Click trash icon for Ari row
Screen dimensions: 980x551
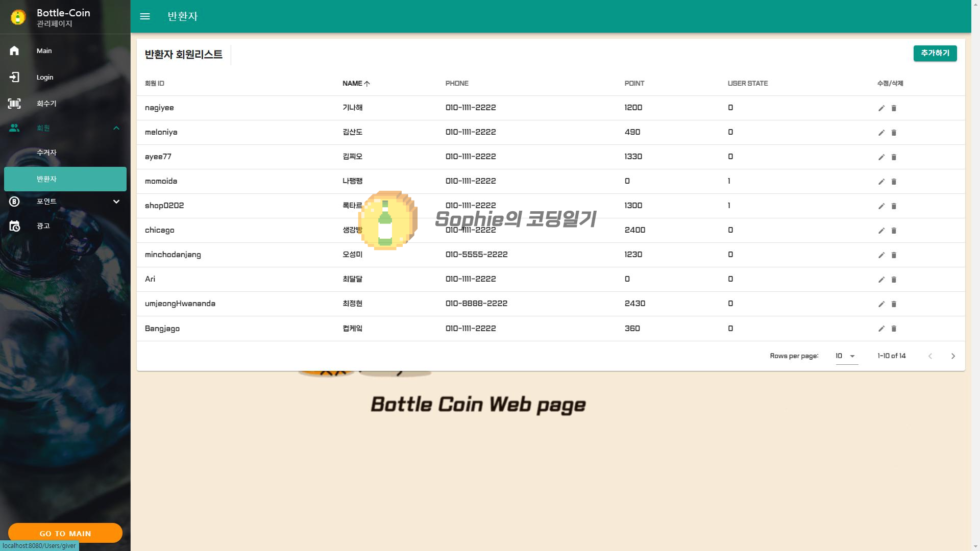tap(894, 280)
